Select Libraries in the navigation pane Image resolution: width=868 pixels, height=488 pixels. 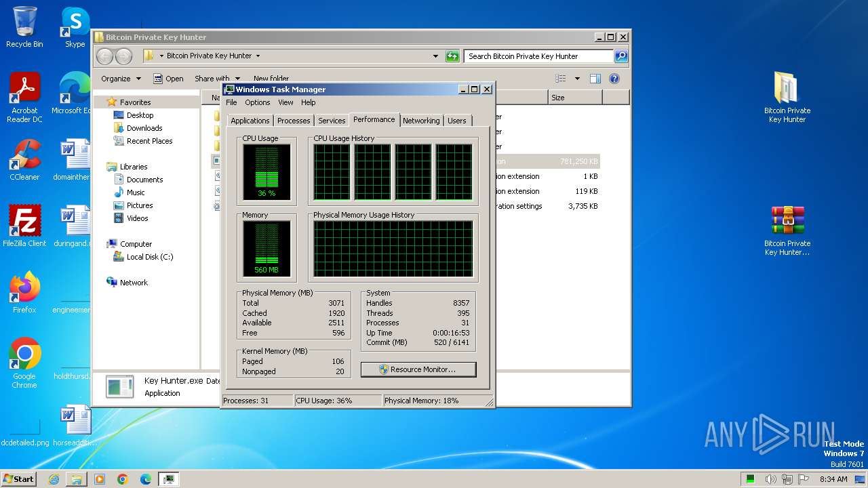[134, 167]
